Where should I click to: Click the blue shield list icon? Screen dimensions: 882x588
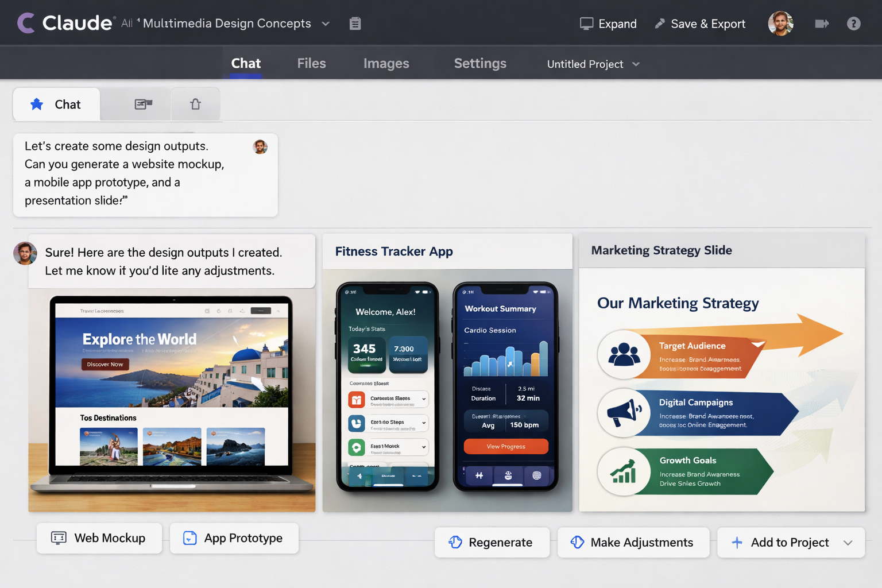357,423
